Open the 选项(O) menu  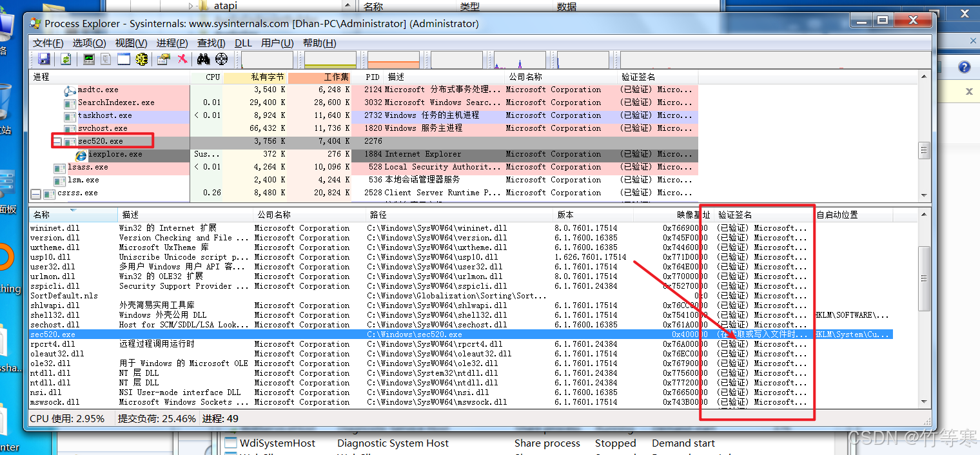tap(89, 43)
